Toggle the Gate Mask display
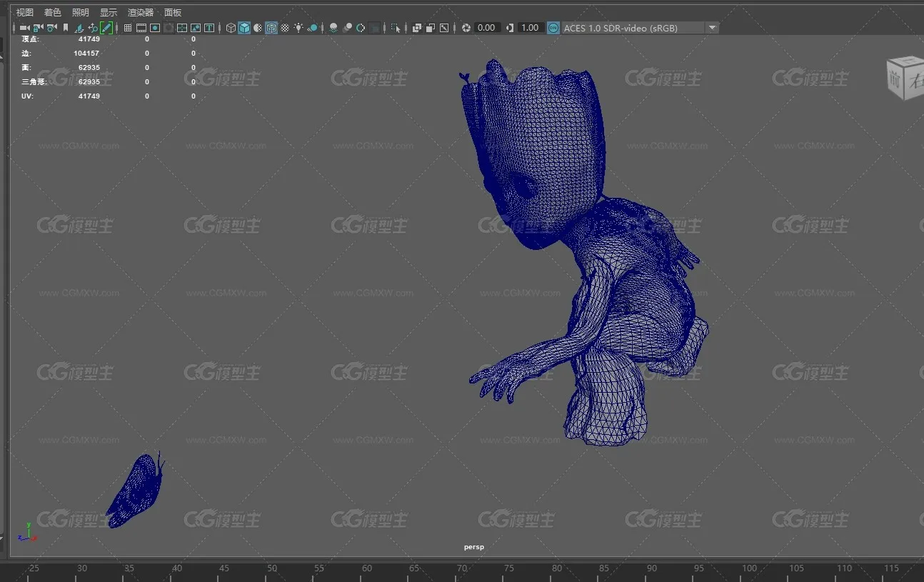Image resolution: width=924 pixels, height=582 pixels. tap(169, 28)
